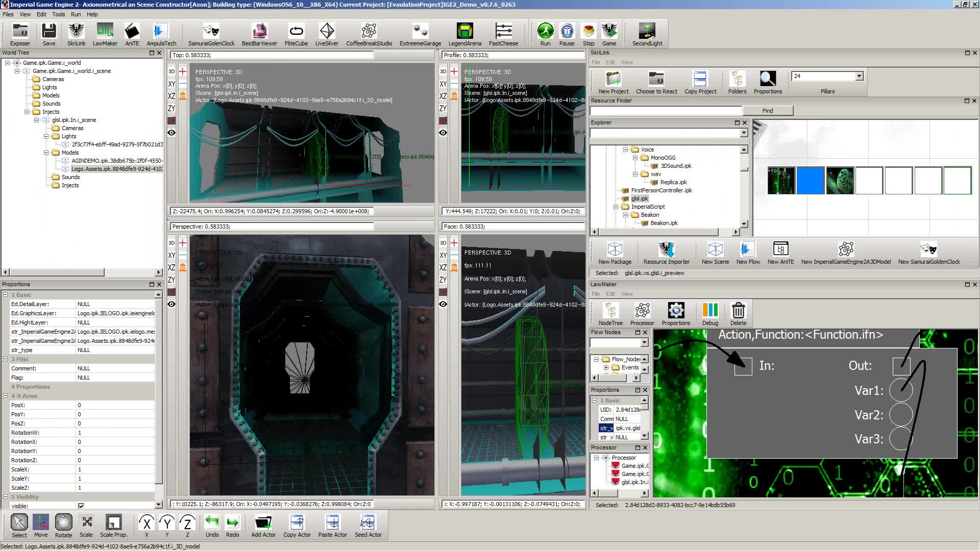The image size is (980, 551).
Task: Click the New Project button
Action: (x=613, y=82)
